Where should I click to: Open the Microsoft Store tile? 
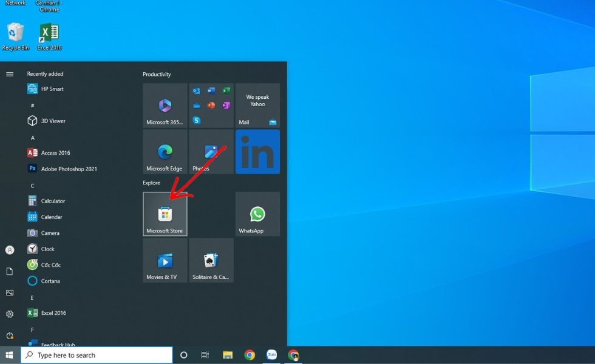165,214
